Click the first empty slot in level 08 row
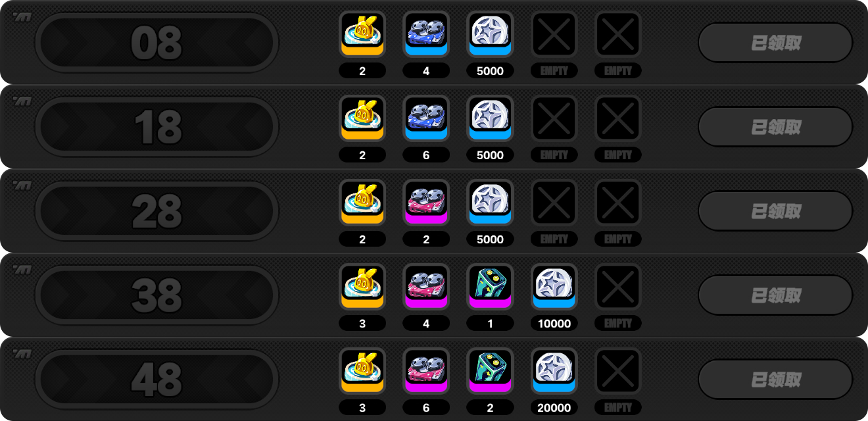Image resolution: width=868 pixels, height=421 pixels. tap(554, 34)
